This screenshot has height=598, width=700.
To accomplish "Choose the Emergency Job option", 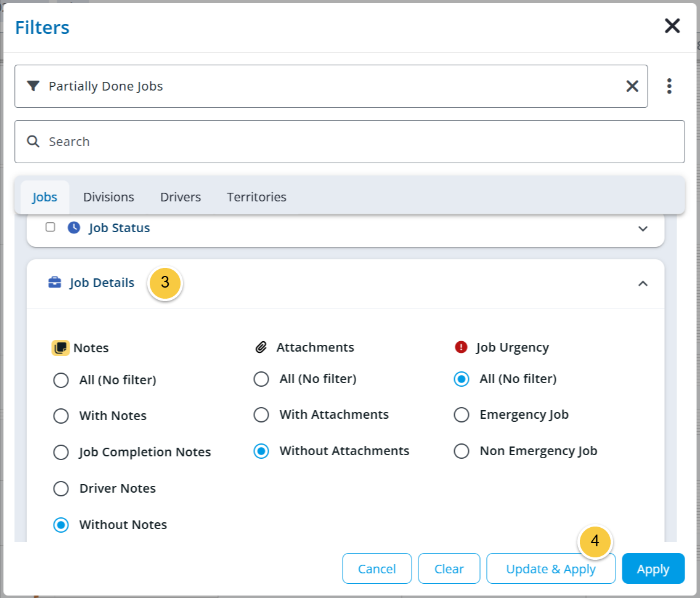I will [461, 414].
